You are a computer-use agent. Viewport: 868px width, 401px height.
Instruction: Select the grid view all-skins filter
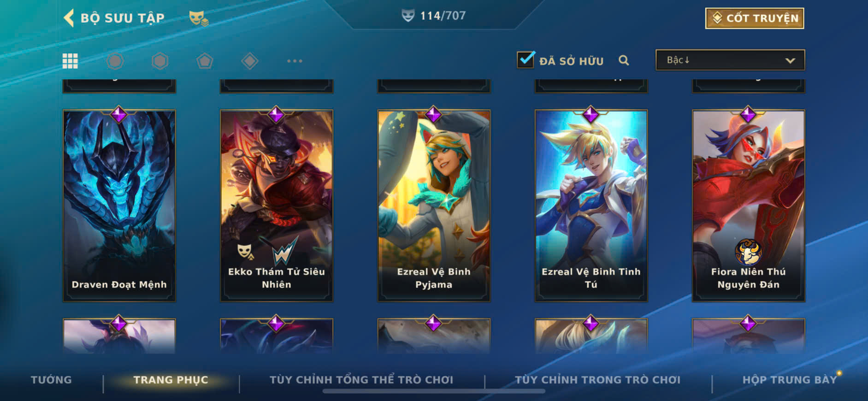(70, 61)
